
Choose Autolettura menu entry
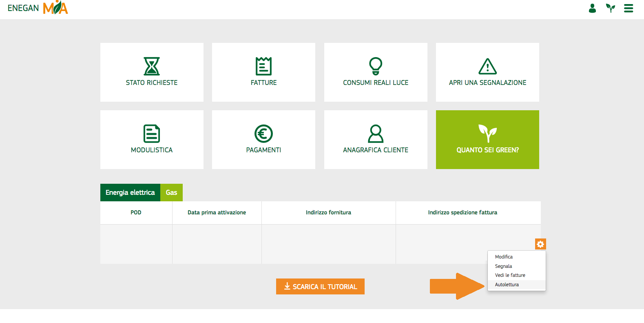(x=516, y=285)
